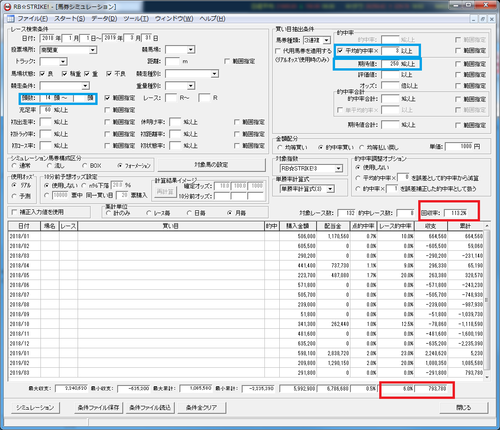500x430 pixels.
Task: Click the シミュレーション button
Action: (35, 408)
